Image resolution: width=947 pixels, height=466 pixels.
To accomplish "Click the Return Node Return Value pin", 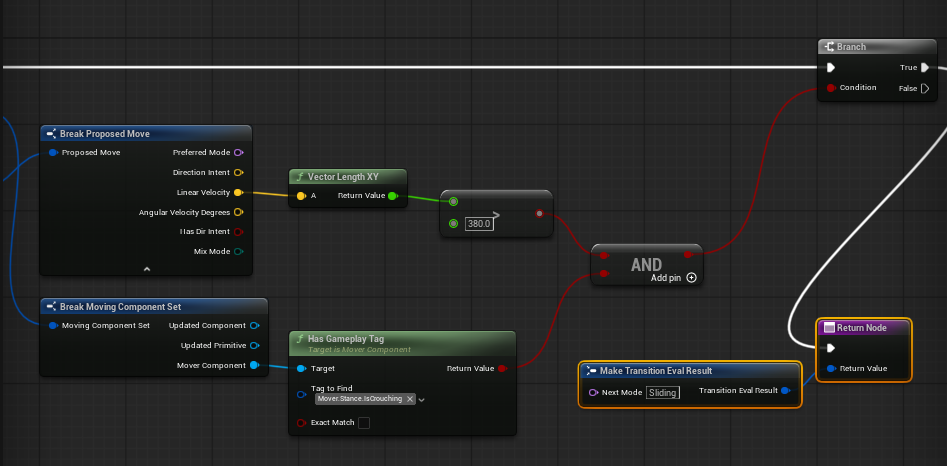I will click(831, 368).
